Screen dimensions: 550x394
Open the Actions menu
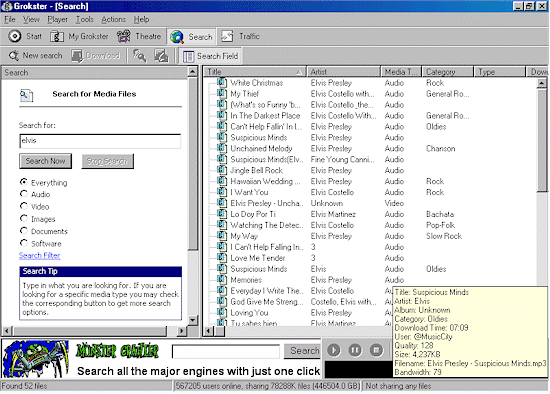[x=113, y=20]
